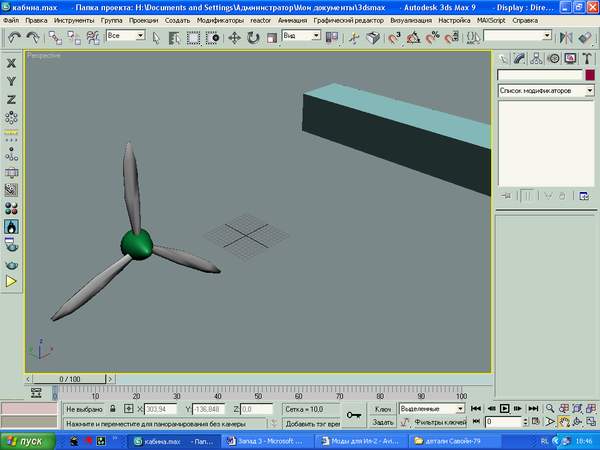600x450 pixels.
Task: Restrict to Y axis constraint
Action: click(x=11, y=81)
